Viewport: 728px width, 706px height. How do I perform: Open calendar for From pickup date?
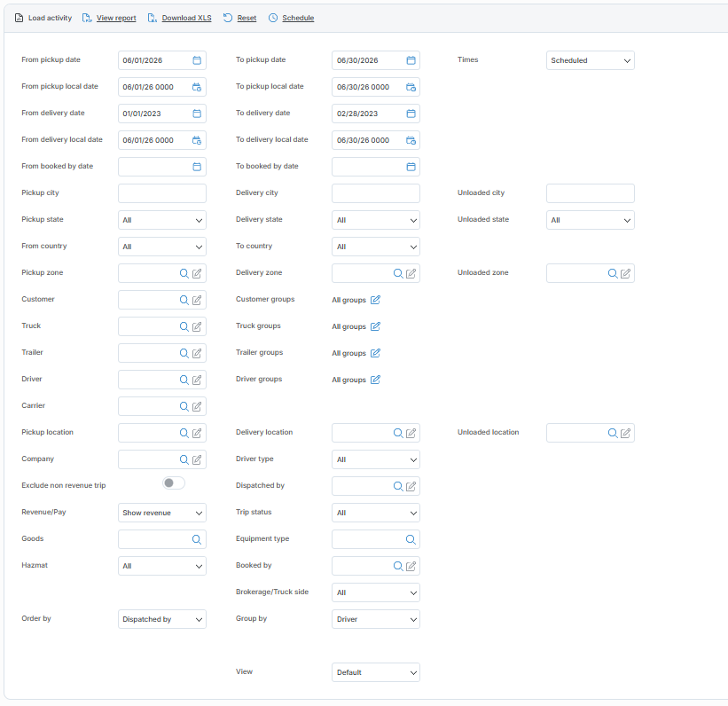(x=197, y=60)
